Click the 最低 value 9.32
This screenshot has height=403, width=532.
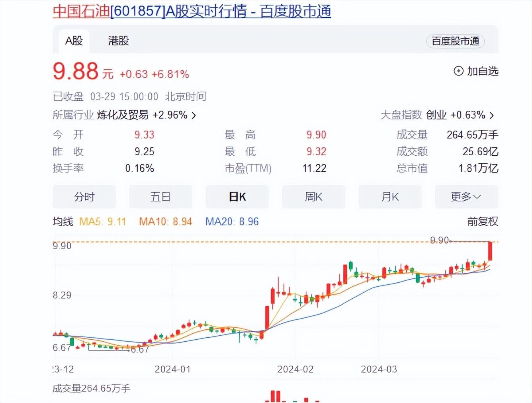click(316, 151)
